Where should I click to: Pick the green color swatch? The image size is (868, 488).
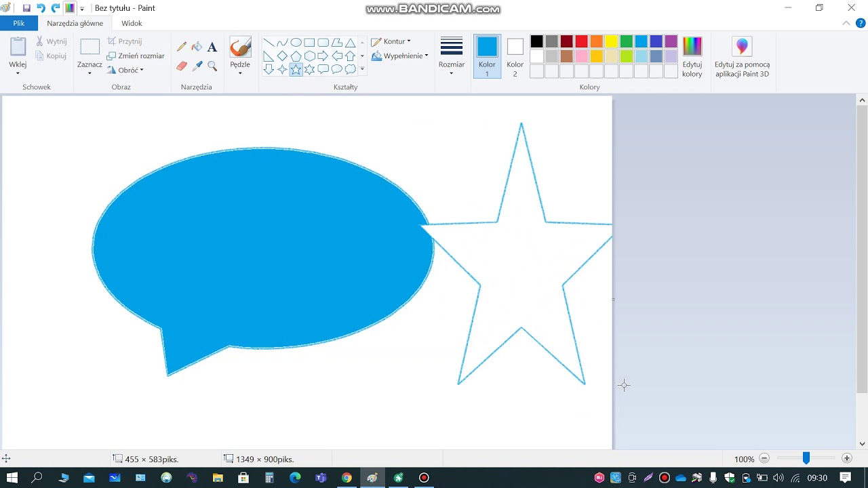[x=626, y=42]
